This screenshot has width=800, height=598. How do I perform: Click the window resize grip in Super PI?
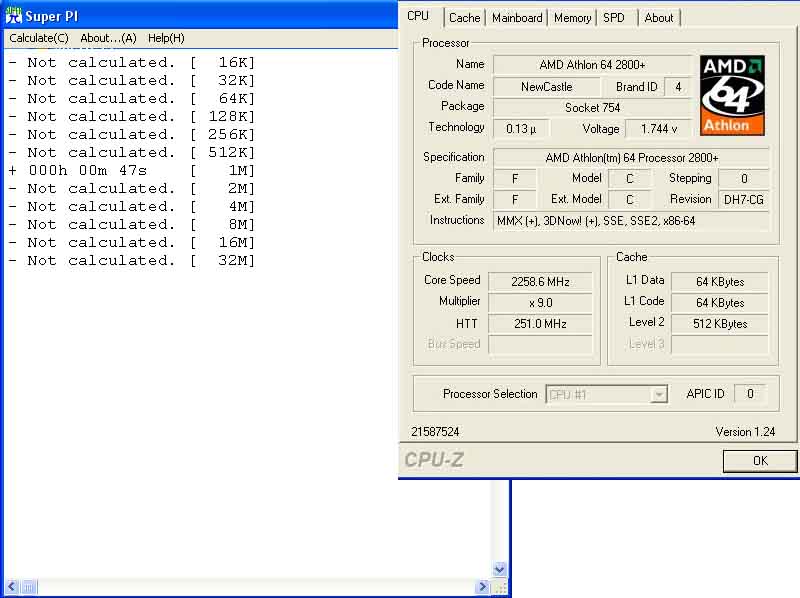[501, 587]
